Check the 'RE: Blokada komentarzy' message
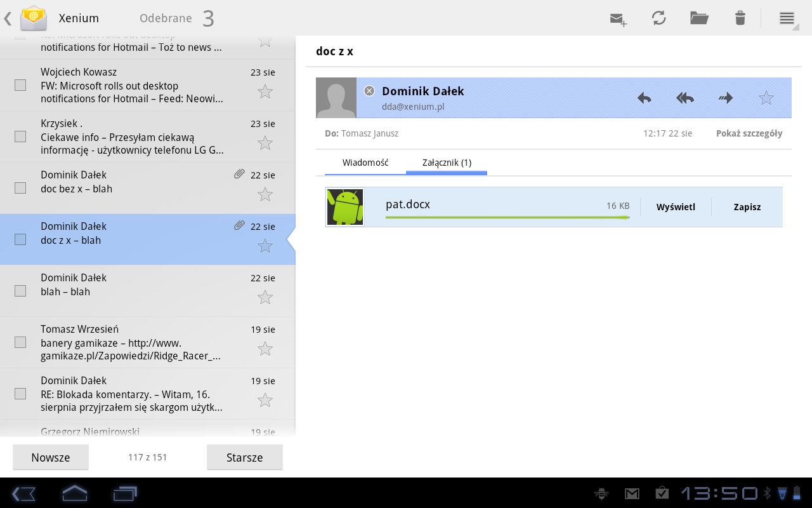812x508 pixels. [20, 394]
